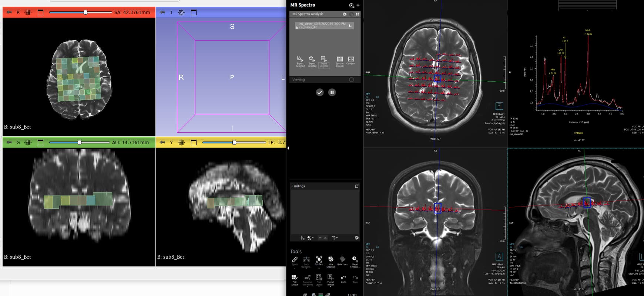Toggle pin on Red slice view
644x296 pixels.
point(9,13)
